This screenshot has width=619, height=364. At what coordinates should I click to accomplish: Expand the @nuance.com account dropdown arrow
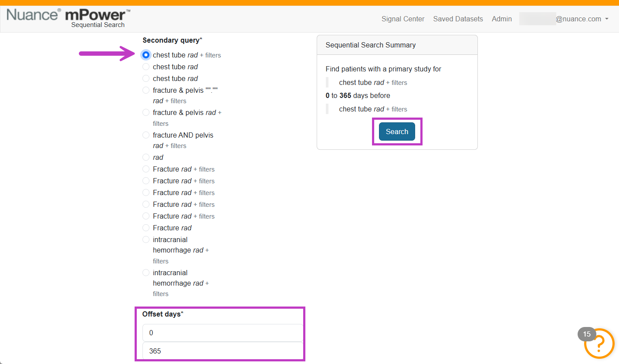coord(607,19)
